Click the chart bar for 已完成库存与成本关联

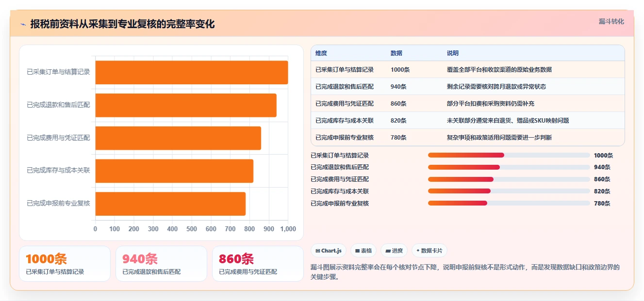174,171
